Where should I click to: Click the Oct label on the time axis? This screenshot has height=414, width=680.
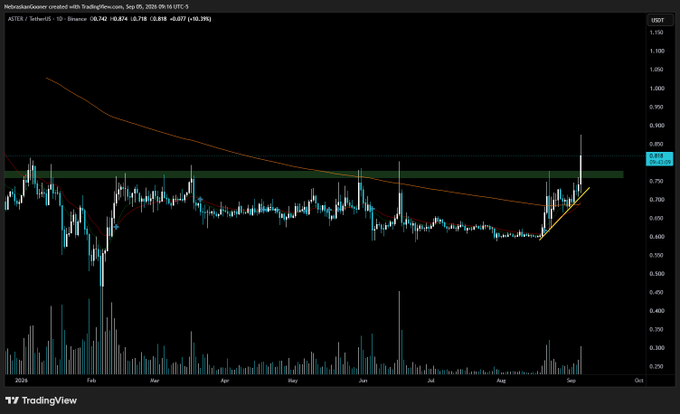pyautogui.click(x=639, y=381)
